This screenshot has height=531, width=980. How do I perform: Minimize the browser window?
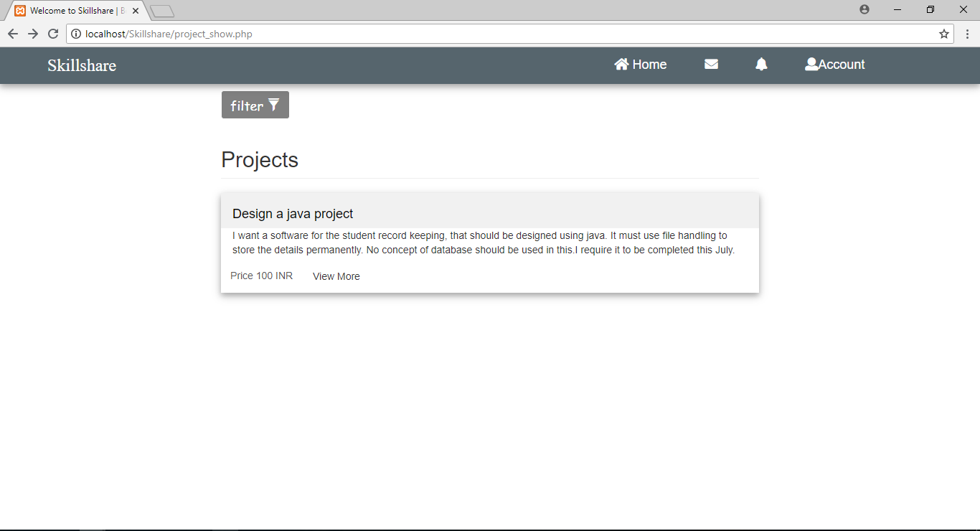[897, 9]
